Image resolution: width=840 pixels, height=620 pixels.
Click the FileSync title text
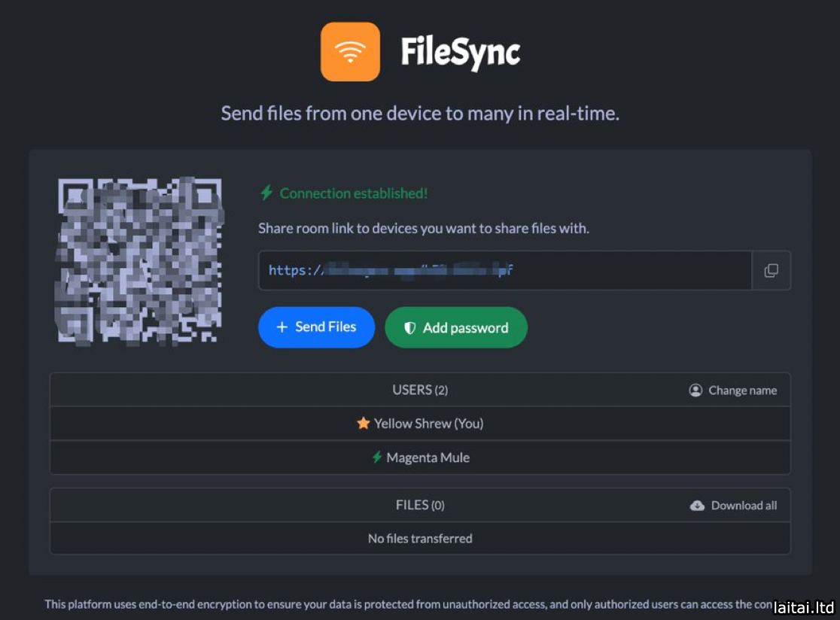460,52
